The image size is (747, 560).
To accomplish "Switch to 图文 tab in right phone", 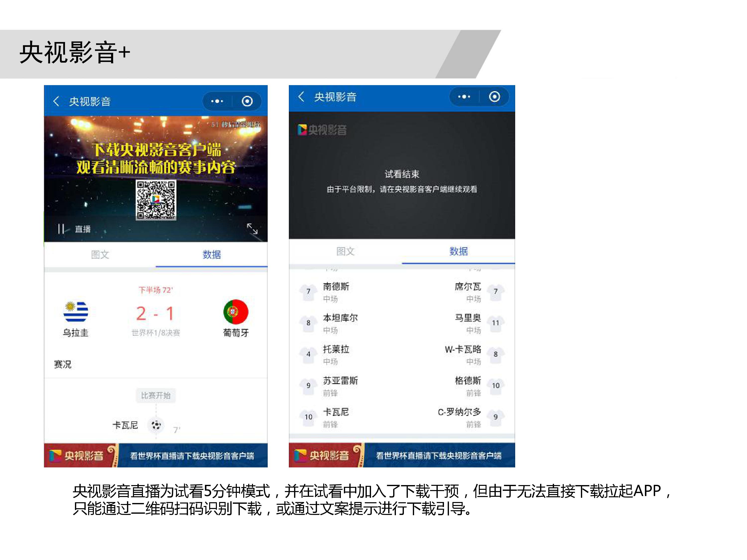I will 345,251.
